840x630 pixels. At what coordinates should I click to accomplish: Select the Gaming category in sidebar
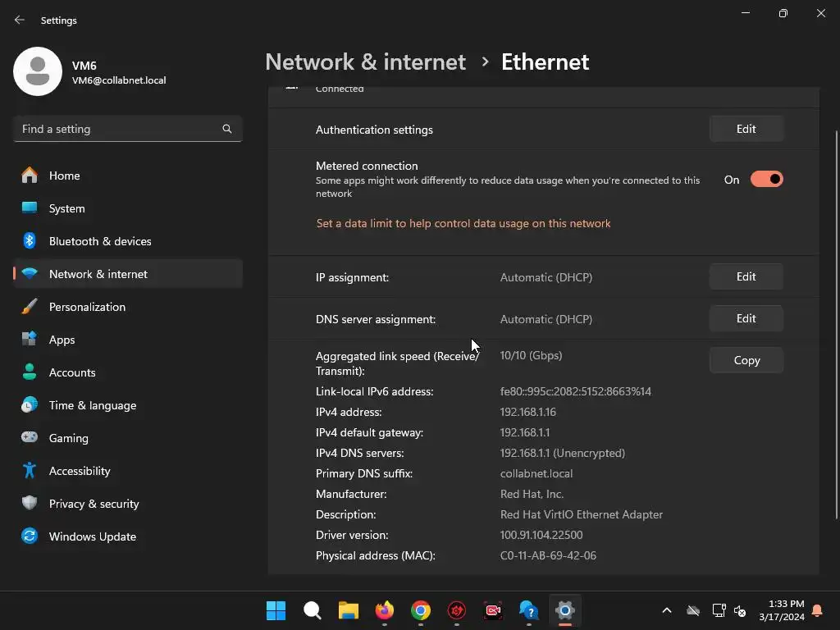point(68,438)
